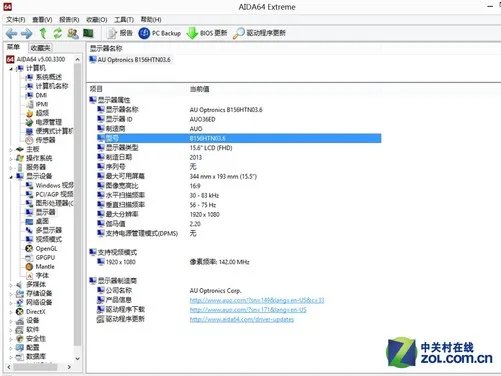501x376 pixels.
Task: Launch PC Backup from the toolbar
Action: pyautogui.click(x=159, y=33)
